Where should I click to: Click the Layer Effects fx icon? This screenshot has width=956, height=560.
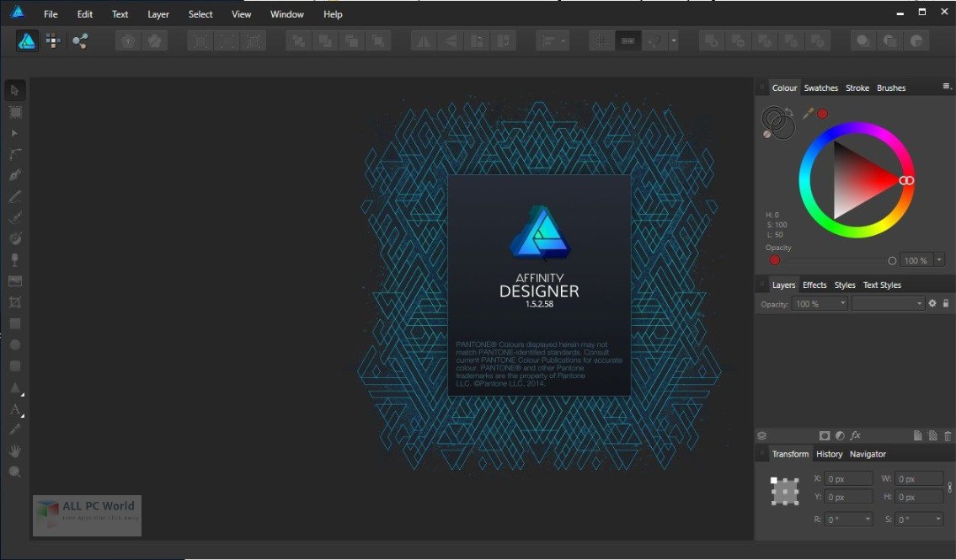click(856, 435)
